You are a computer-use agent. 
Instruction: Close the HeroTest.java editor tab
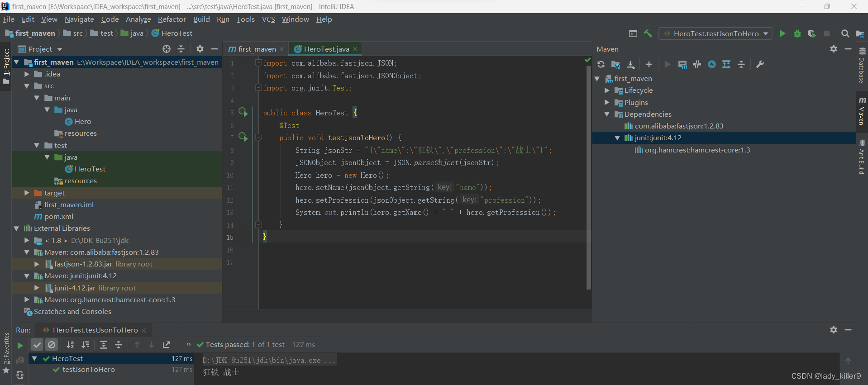(355, 49)
